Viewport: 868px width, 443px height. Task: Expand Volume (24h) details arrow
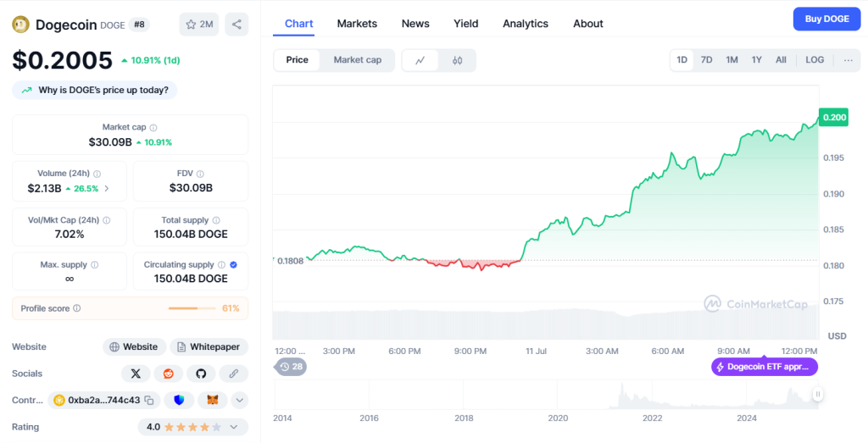pos(107,189)
